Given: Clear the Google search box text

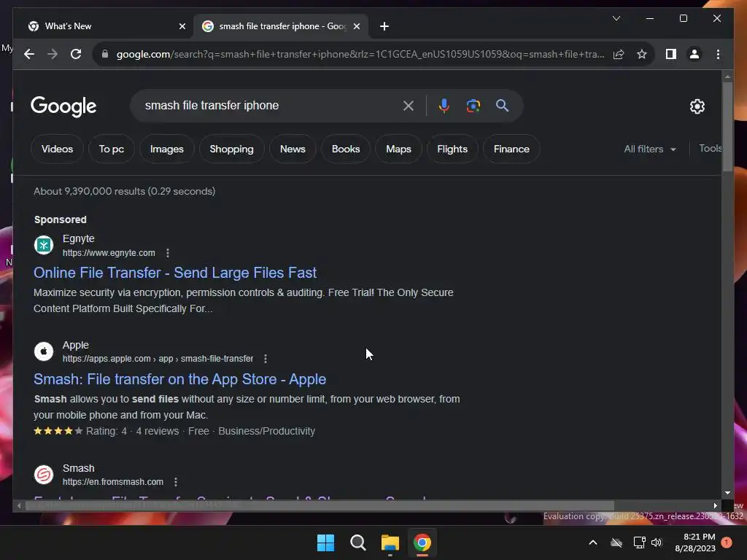Looking at the screenshot, I should 409,106.
